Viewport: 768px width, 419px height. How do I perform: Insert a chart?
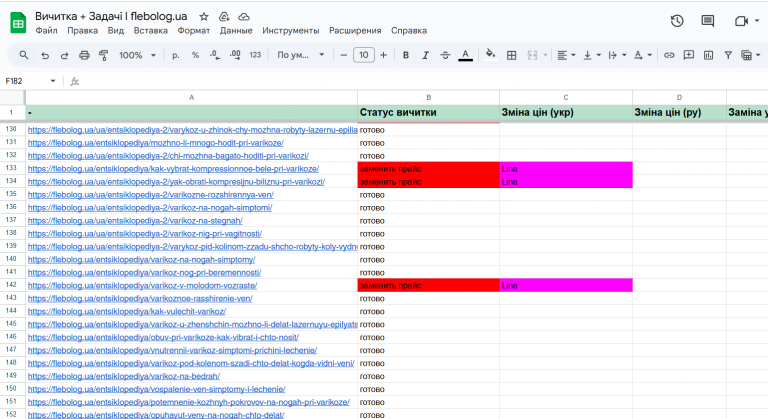click(x=708, y=55)
